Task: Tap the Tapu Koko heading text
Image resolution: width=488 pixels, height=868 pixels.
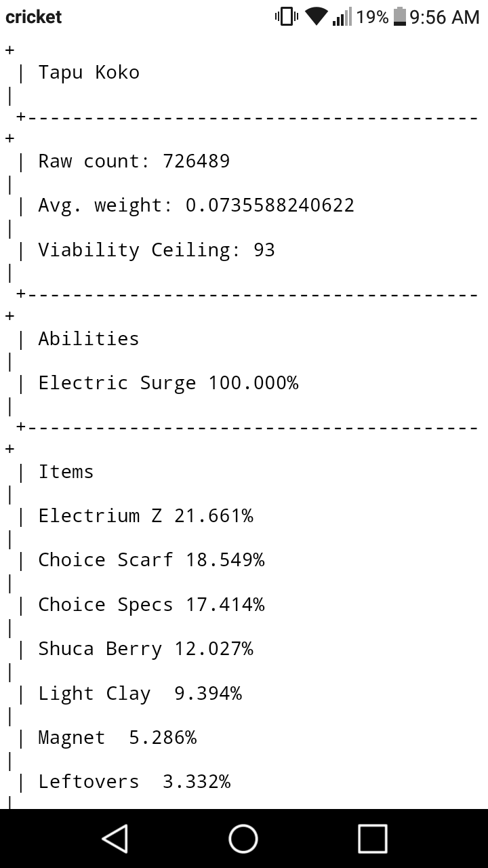Action: 89,73
